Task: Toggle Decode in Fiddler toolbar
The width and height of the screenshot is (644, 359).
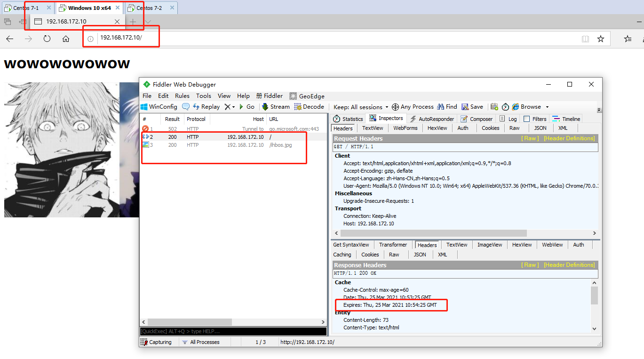Action: [x=309, y=107]
